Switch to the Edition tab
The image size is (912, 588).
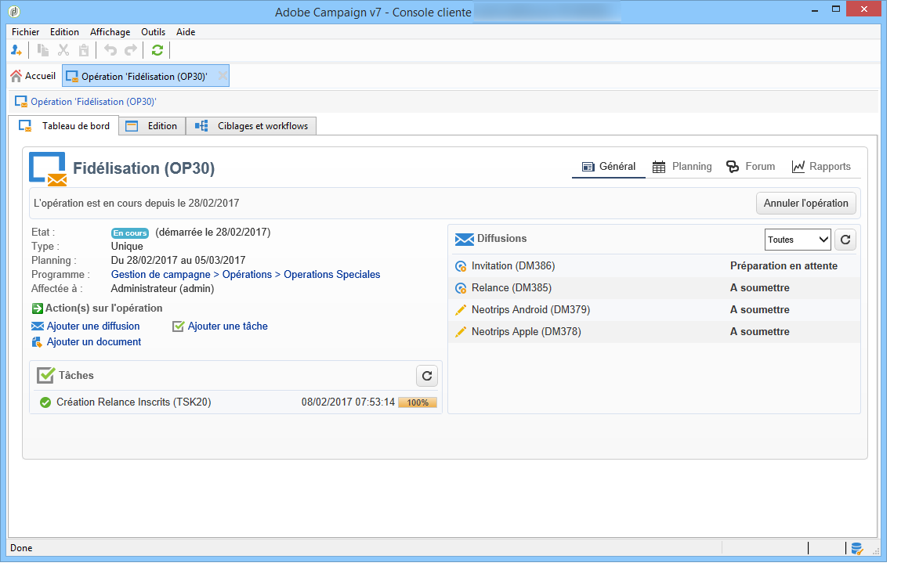point(152,126)
